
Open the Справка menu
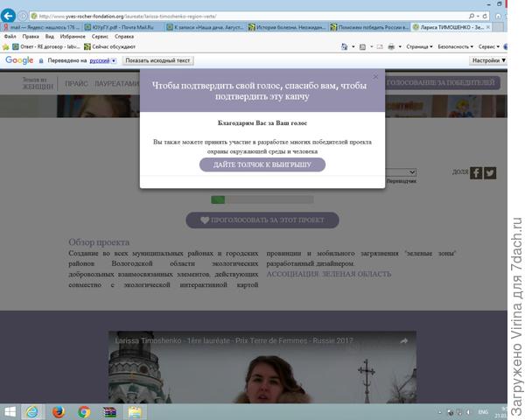coord(124,37)
